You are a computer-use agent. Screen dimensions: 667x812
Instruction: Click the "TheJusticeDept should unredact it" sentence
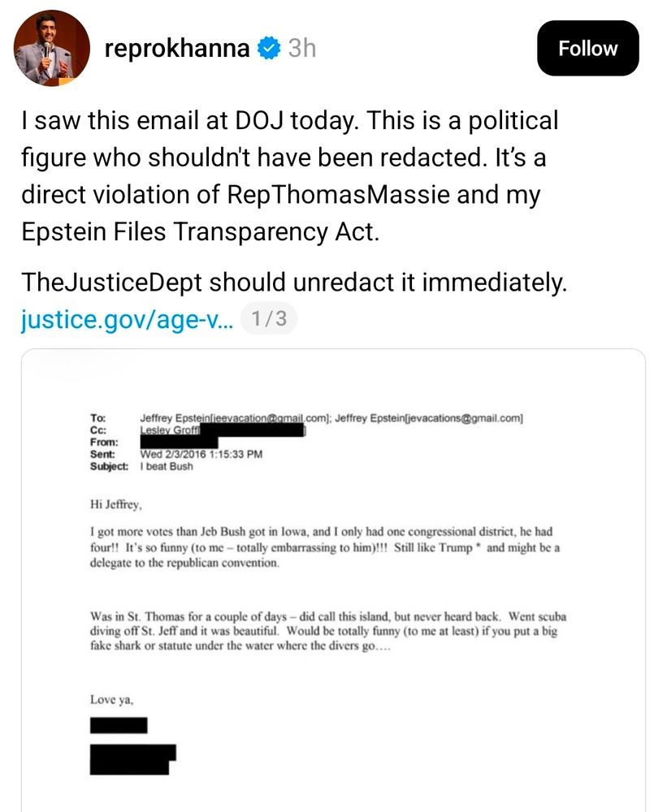[292, 283]
